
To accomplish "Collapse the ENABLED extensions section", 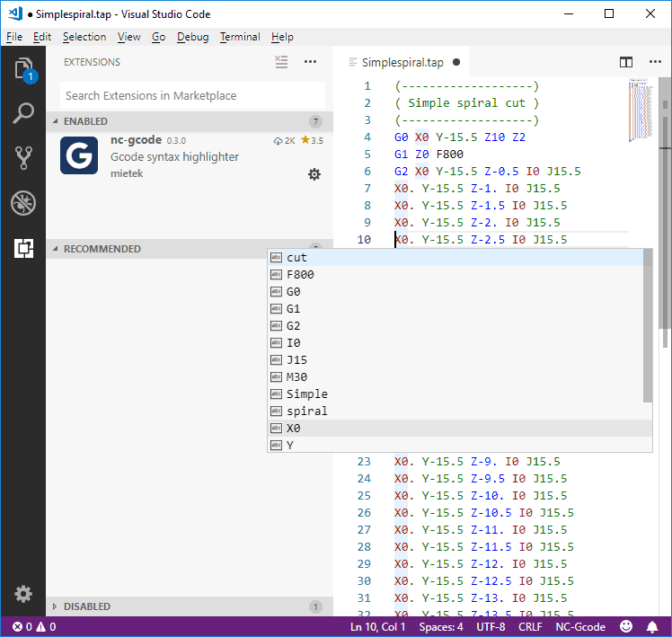I will tap(190, 121).
